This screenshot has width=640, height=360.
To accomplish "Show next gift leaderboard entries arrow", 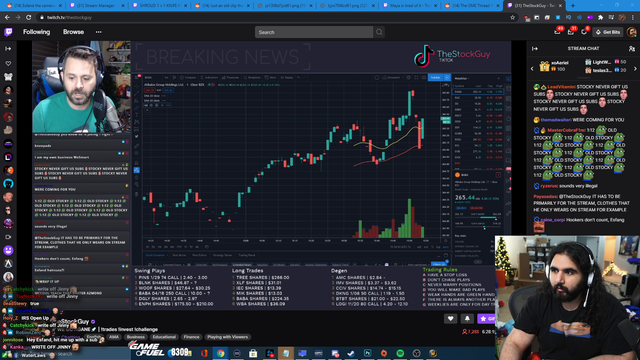I will tap(635, 69).
